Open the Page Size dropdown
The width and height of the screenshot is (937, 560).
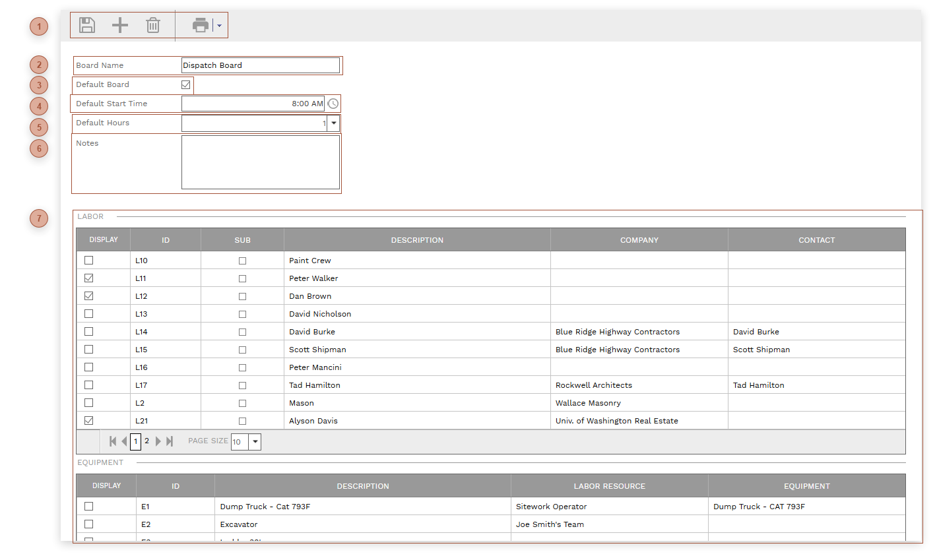tap(255, 441)
